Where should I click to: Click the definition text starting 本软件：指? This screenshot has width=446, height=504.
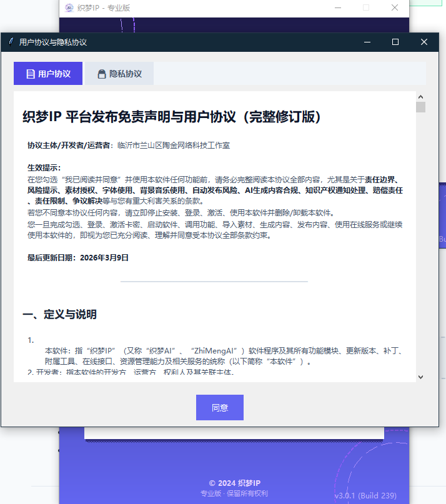(224, 356)
